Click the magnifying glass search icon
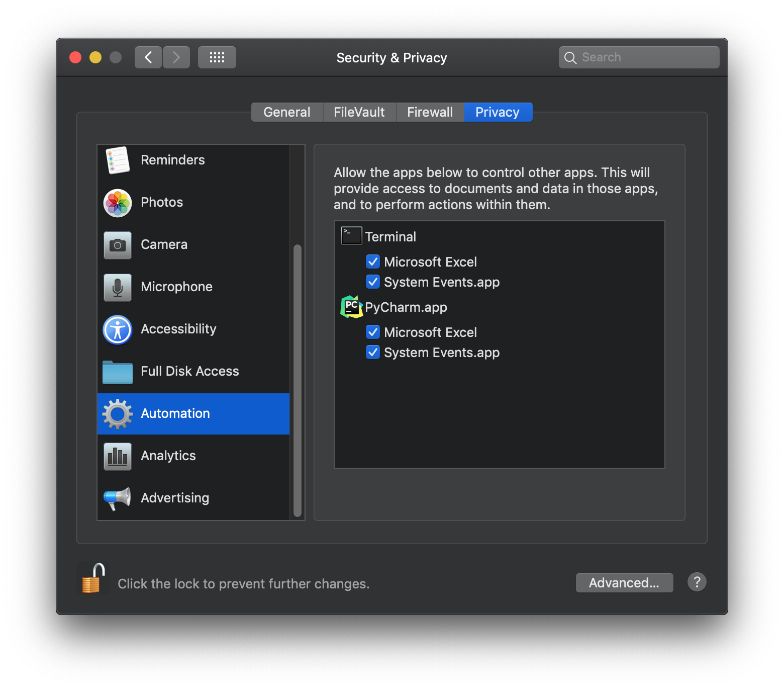 570,58
